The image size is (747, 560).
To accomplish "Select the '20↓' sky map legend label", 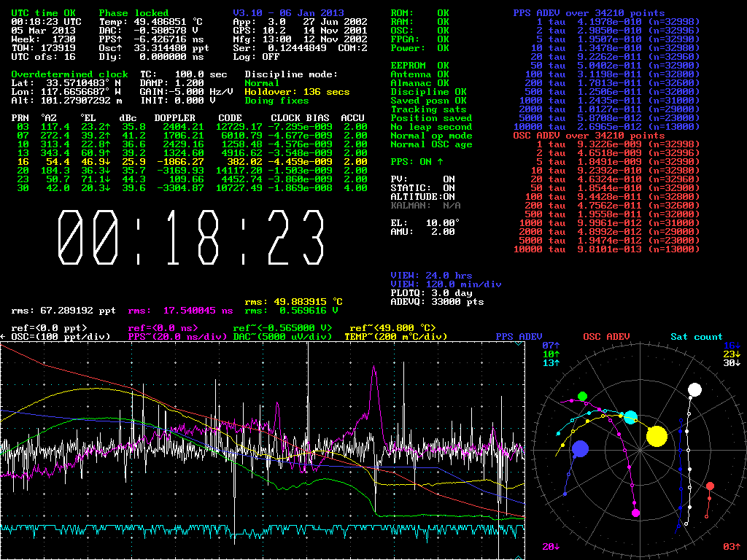I will tap(551, 547).
